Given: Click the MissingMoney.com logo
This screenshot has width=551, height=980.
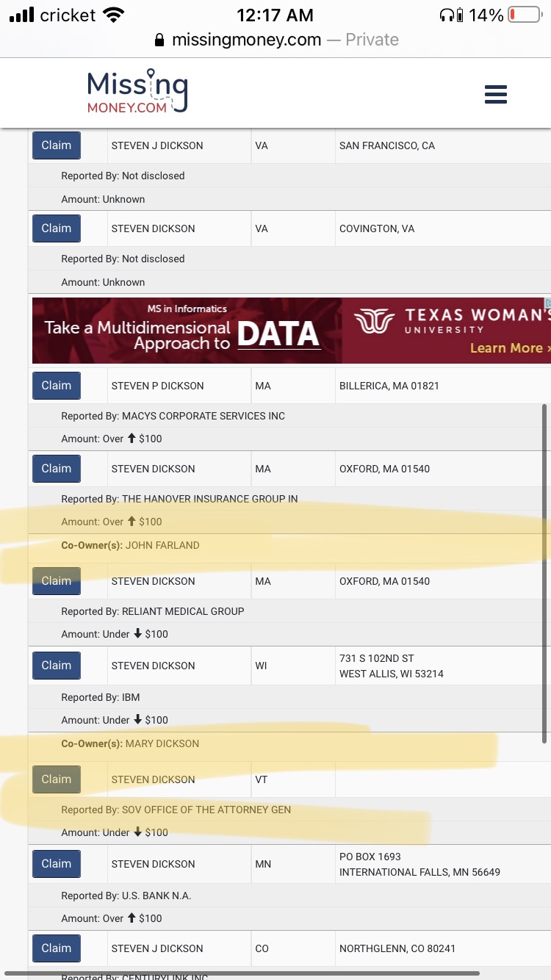Looking at the screenshot, I should [x=137, y=92].
